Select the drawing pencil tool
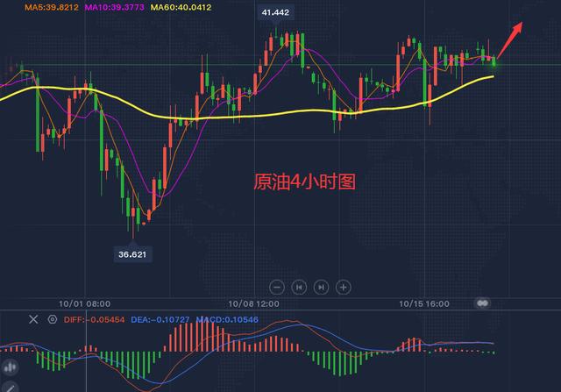561x392 pixels. (10, 388)
